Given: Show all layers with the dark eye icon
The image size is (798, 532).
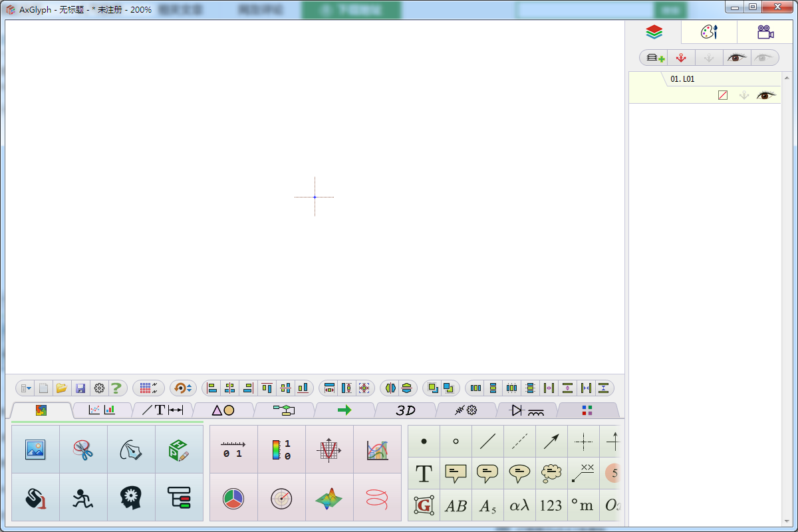Looking at the screenshot, I should pos(737,58).
